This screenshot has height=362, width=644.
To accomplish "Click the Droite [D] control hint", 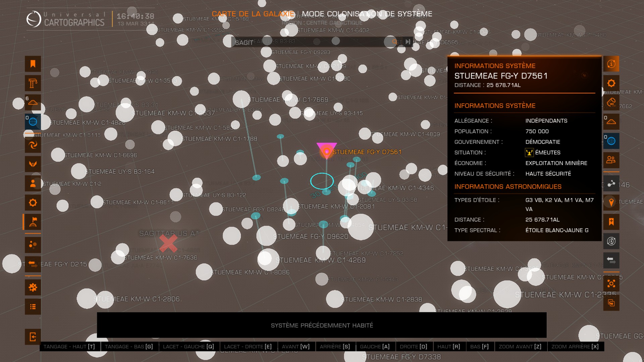I will 414,347.
